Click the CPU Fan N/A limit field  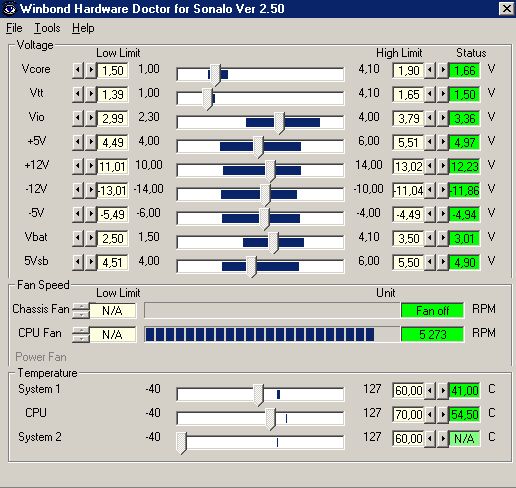tap(113, 335)
